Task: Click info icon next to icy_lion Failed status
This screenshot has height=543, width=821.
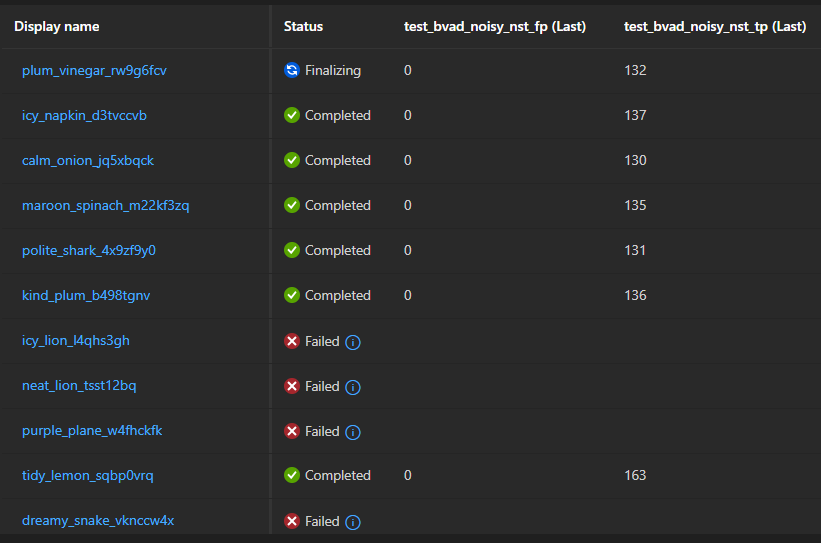Action: (x=353, y=342)
